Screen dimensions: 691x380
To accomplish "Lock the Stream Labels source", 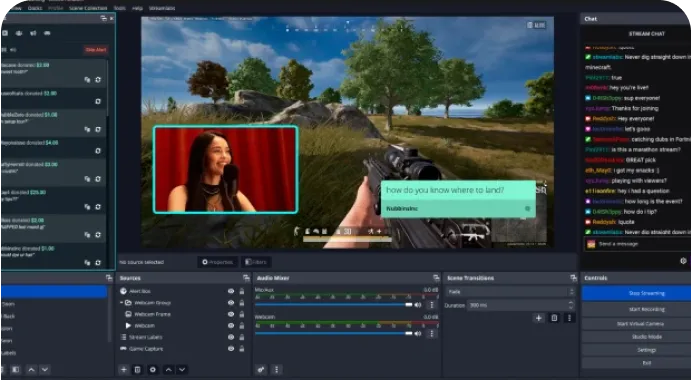I will coord(241,337).
